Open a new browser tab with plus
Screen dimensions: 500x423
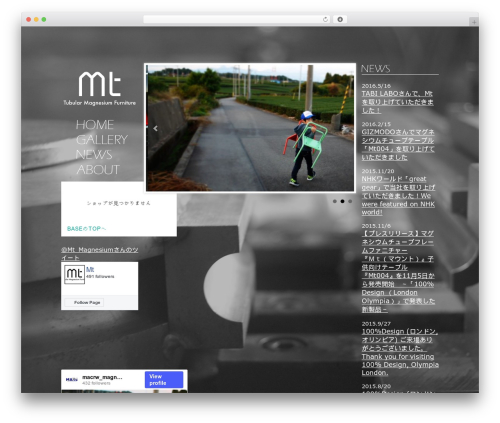pos(474,22)
